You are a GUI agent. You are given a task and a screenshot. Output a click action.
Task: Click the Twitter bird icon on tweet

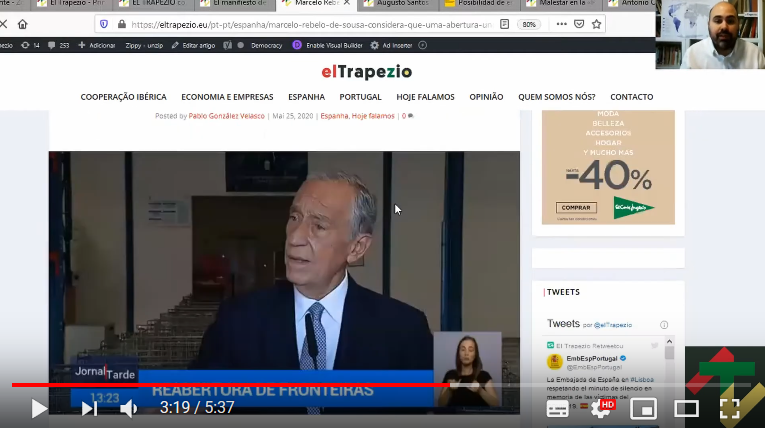(654, 346)
